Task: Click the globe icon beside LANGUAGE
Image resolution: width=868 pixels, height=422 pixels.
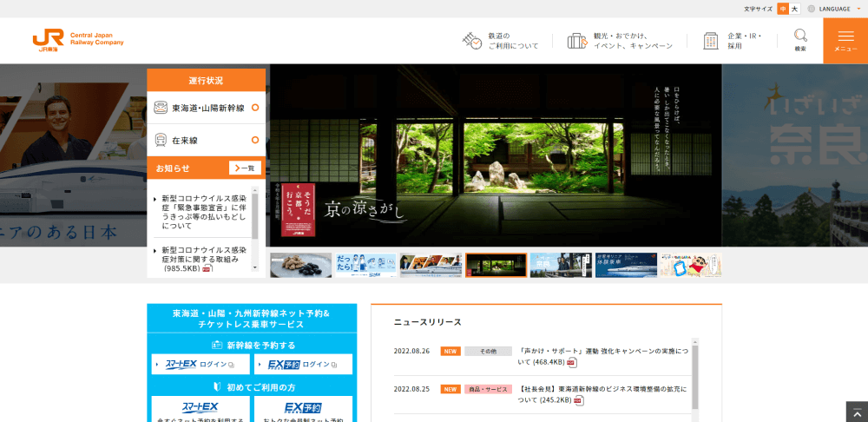Action: [x=812, y=9]
